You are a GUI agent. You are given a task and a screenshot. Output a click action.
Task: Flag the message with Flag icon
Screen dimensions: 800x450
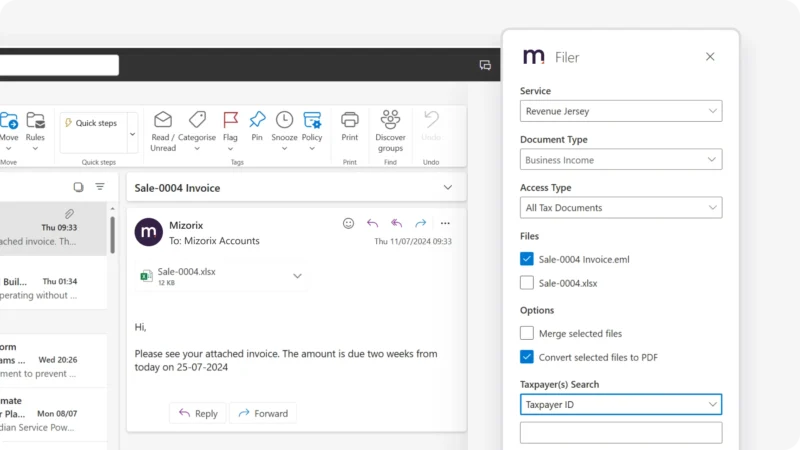[x=230, y=119]
